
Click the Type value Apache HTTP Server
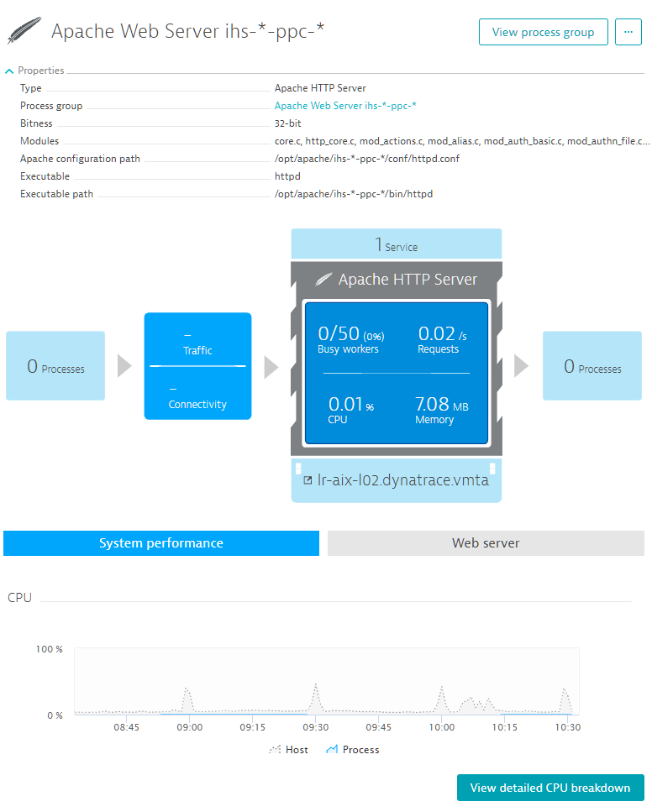point(320,88)
